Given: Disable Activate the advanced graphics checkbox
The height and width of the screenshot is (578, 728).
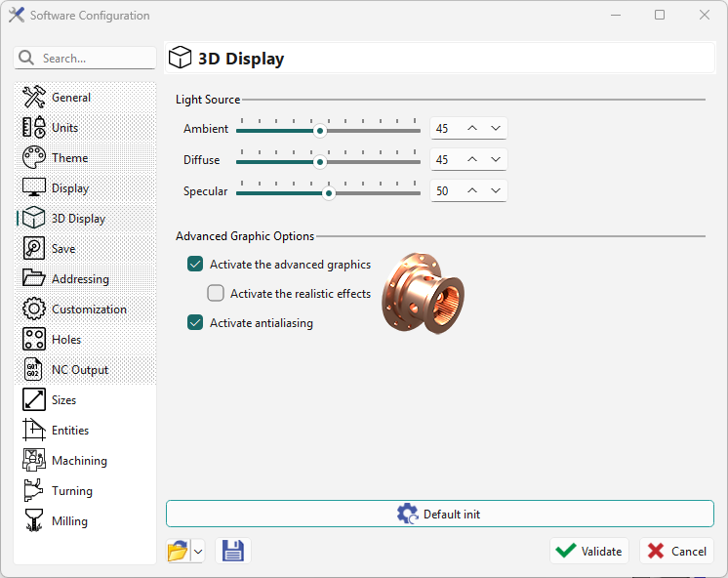Looking at the screenshot, I should pyautogui.click(x=195, y=265).
